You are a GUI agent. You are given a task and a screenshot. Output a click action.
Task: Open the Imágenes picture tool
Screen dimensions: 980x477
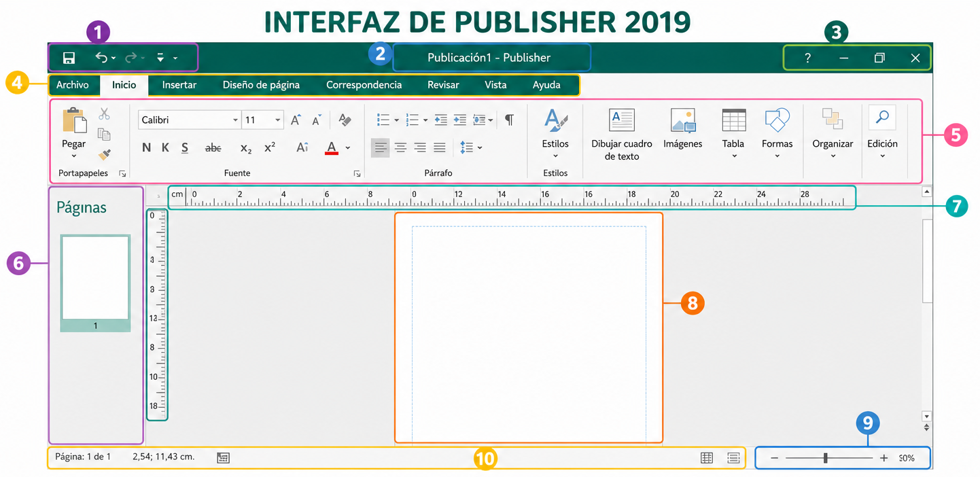(x=683, y=120)
